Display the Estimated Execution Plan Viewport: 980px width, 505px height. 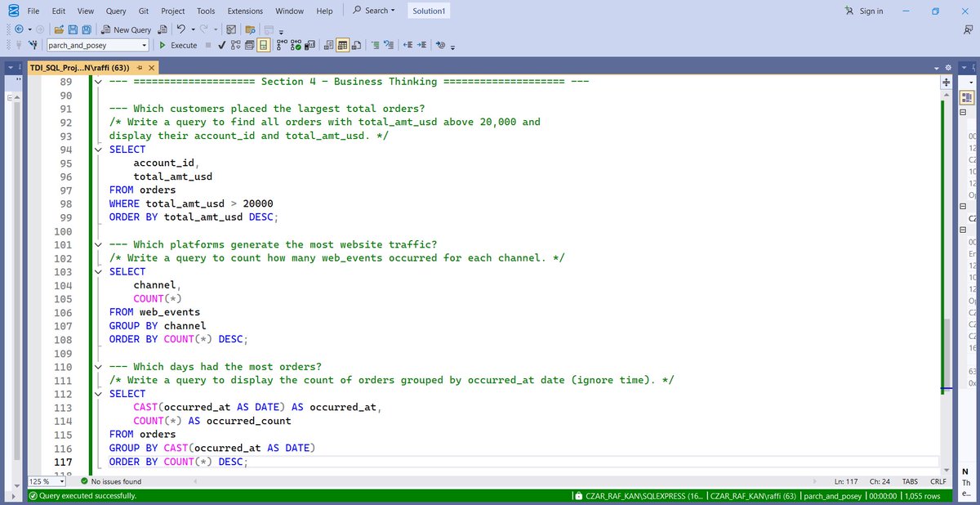(x=236, y=45)
